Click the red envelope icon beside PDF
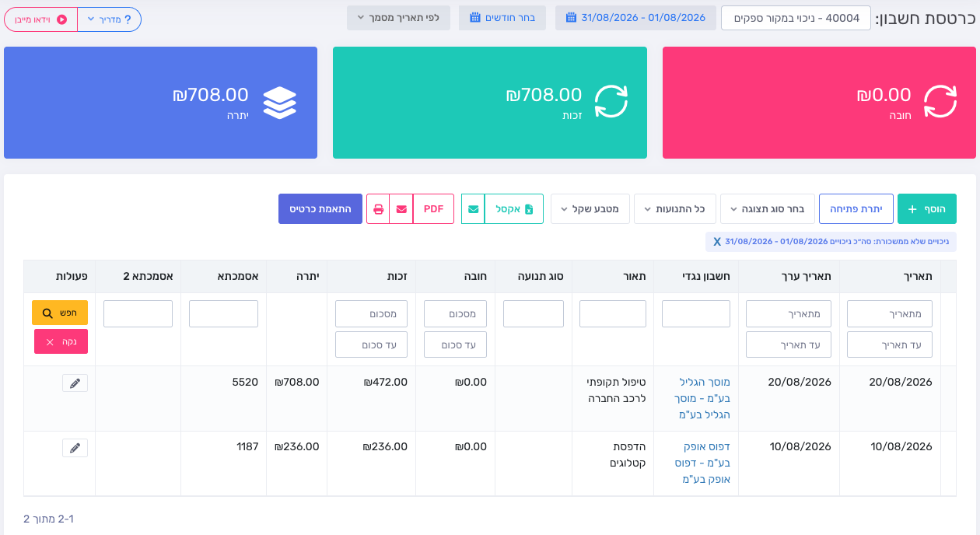The height and width of the screenshot is (535, 980). click(401, 209)
